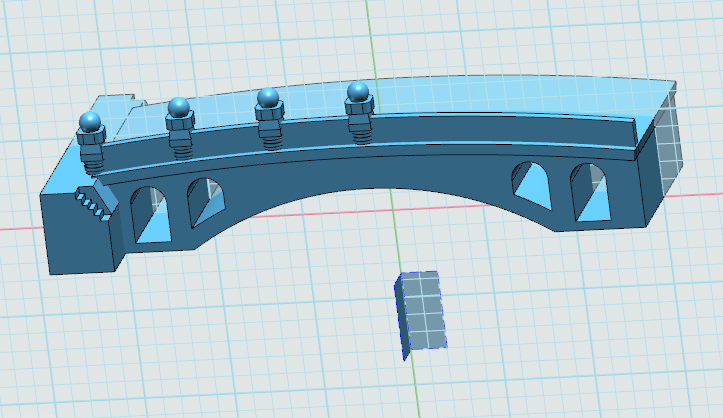The width and height of the screenshot is (723, 418).
Task: Select the third ball-head bolt from left
Action: click(x=268, y=98)
